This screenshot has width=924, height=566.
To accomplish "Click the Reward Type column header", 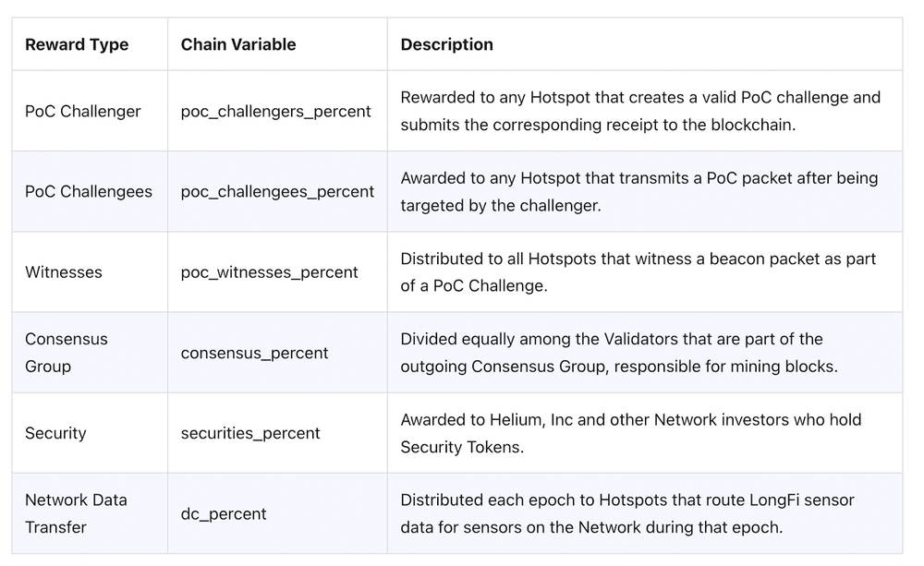I will click(x=77, y=44).
